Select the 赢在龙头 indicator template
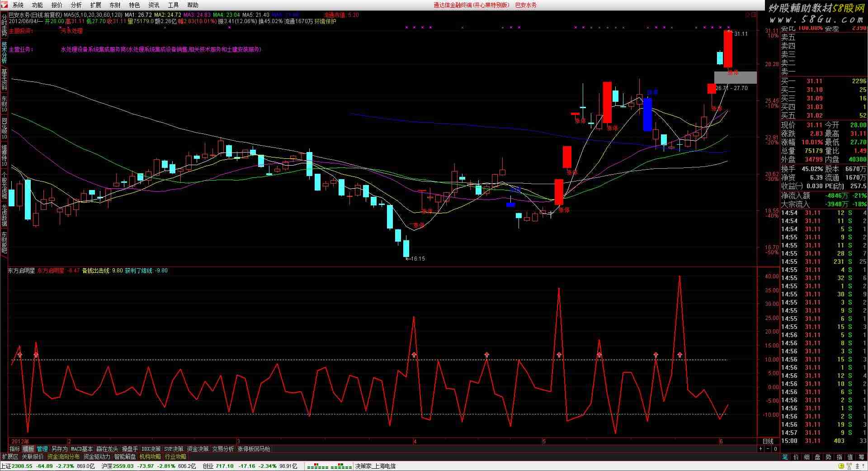The height and width of the screenshot is (471, 868). (x=107, y=449)
